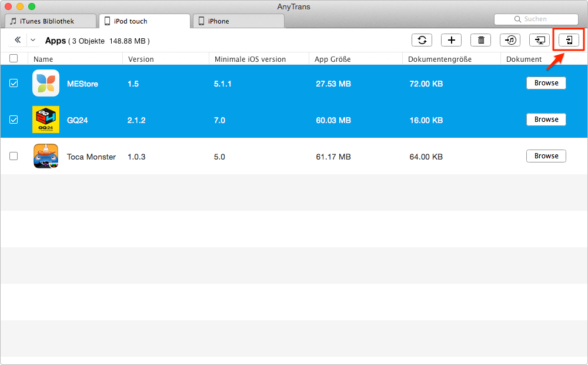Viewport: 588px width, 365px height.
Task: Click the green zoom window button
Action: 32,6
